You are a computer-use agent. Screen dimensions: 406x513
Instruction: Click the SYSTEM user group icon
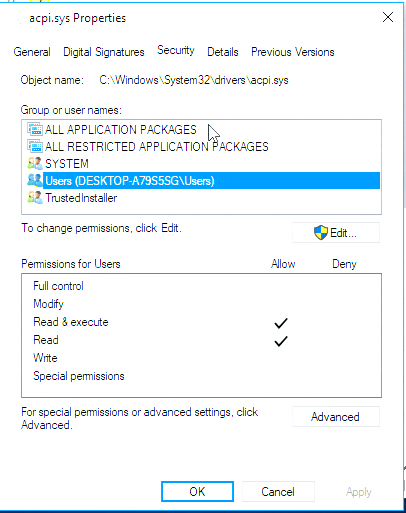[x=35, y=163]
